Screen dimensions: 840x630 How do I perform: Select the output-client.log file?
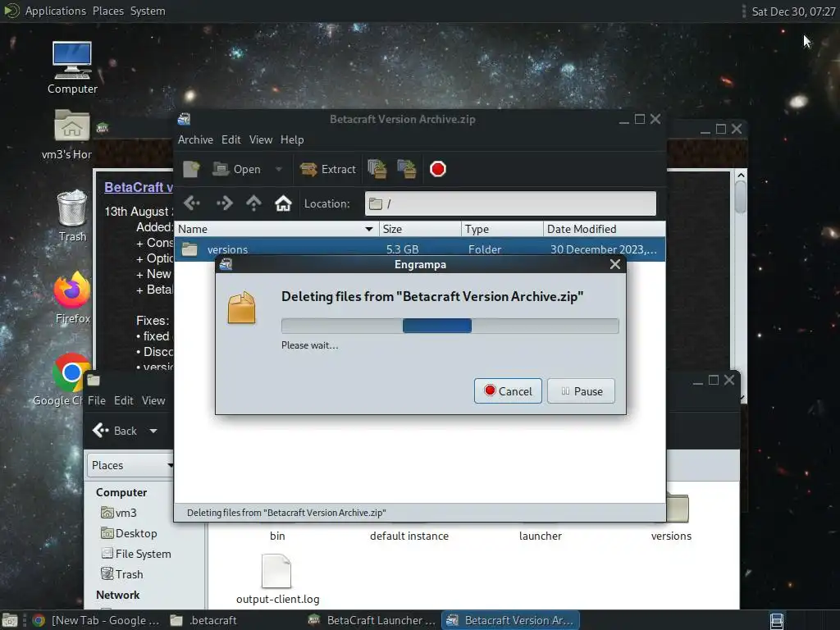pos(277,580)
